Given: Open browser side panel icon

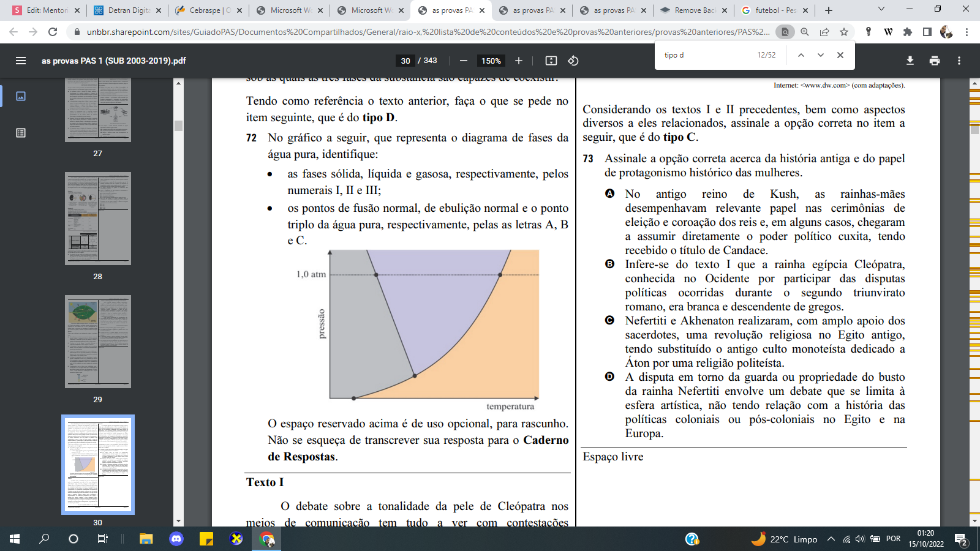Looking at the screenshot, I should point(927,32).
